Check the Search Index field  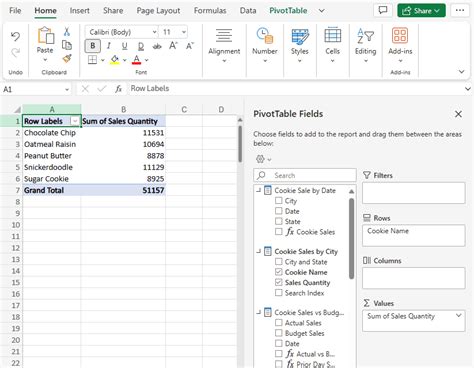(x=279, y=293)
